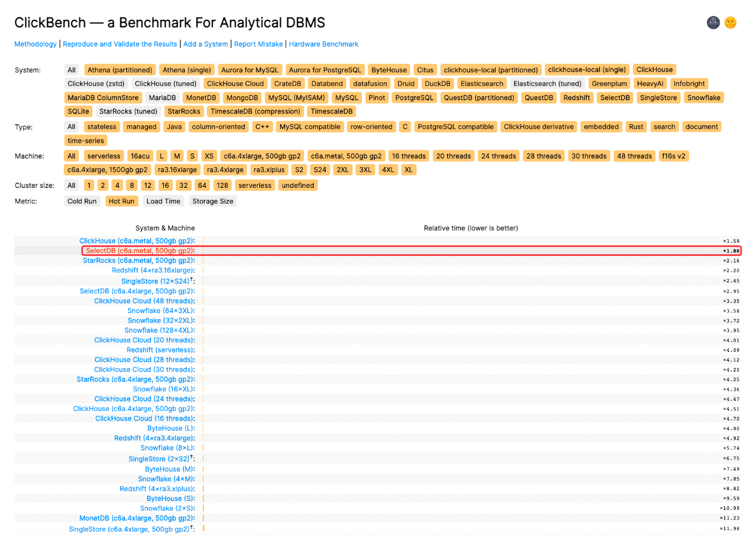Select the All option under Machine
The image size is (756, 535).
71,156
